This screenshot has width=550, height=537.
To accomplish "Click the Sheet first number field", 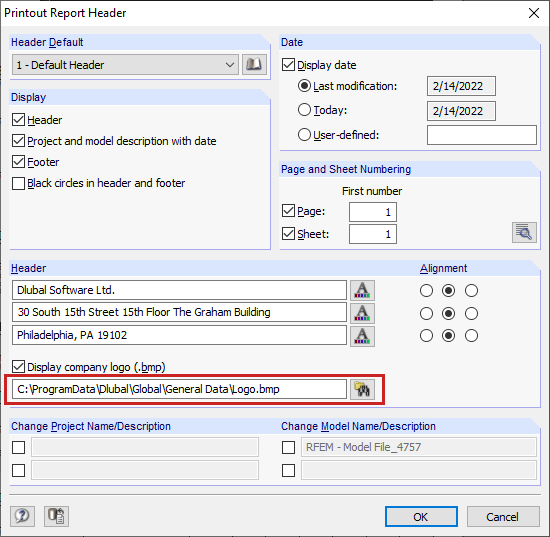I will click(x=373, y=234).
